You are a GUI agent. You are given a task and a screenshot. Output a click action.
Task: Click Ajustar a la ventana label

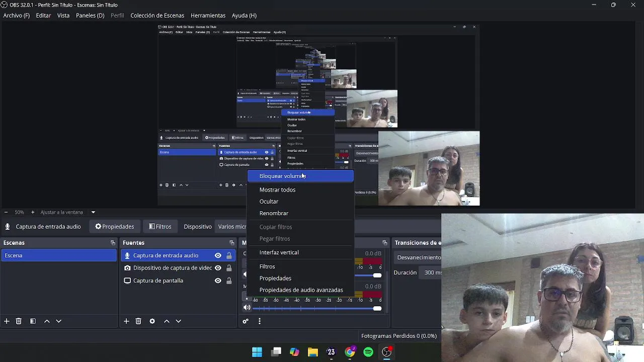click(61, 212)
